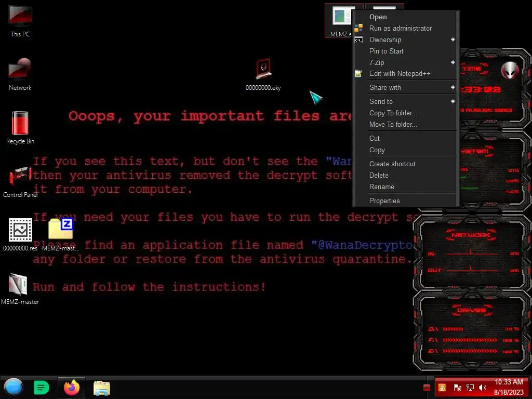Click the TIME header in the widget
This screenshot has height=399, width=532.
coord(473,69)
